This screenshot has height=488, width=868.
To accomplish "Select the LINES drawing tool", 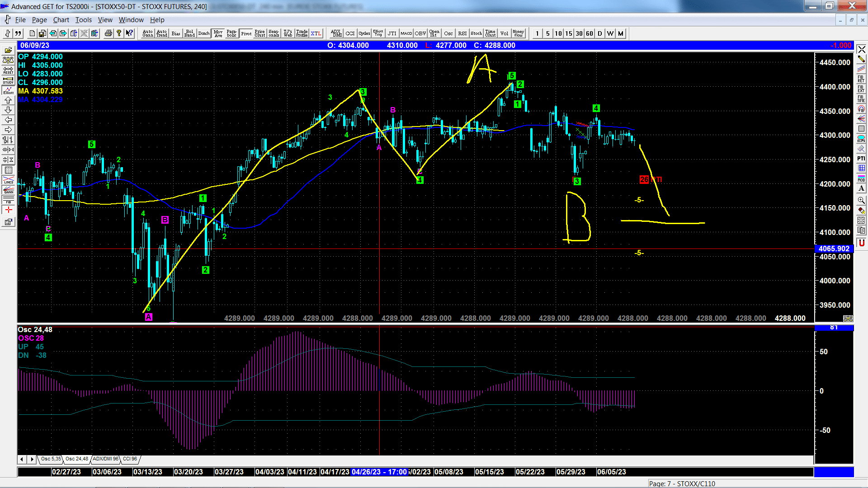I will (8, 180).
